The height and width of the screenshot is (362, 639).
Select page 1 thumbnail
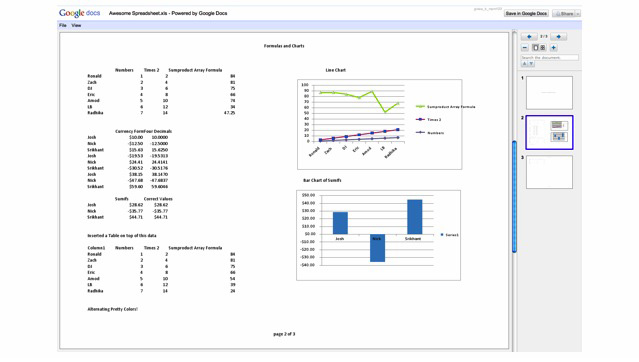[x=549, y=93]
